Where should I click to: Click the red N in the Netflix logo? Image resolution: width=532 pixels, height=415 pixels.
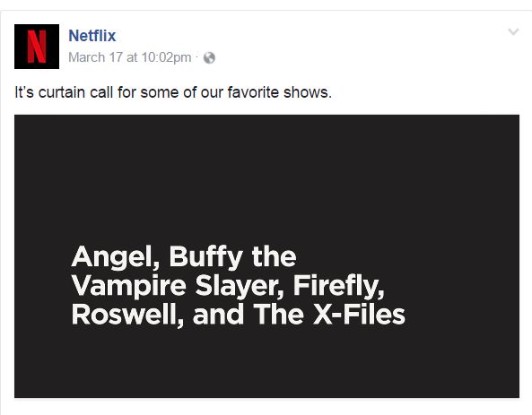37,47
